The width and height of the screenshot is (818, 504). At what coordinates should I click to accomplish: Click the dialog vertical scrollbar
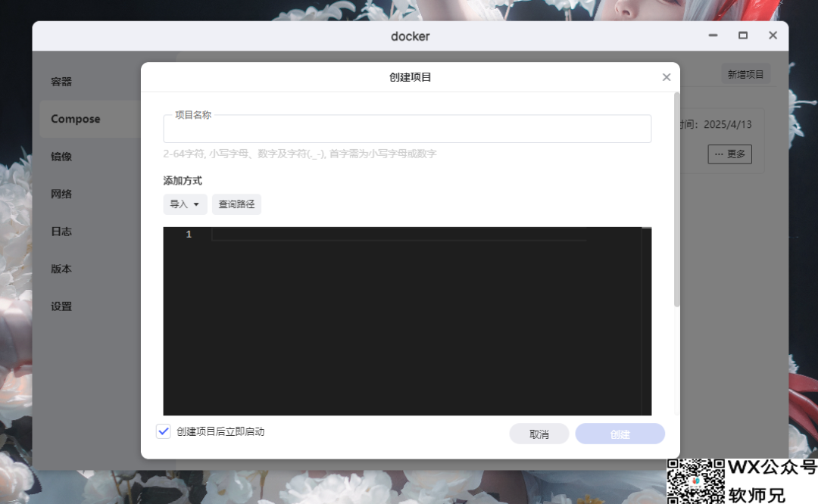pyautogui.click(x=676, y=200)
